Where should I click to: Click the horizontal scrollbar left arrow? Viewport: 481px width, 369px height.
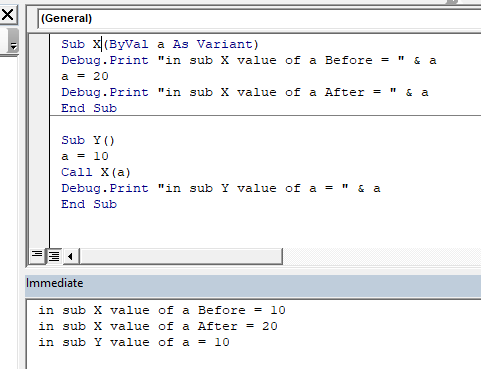(x=70, y=256)
